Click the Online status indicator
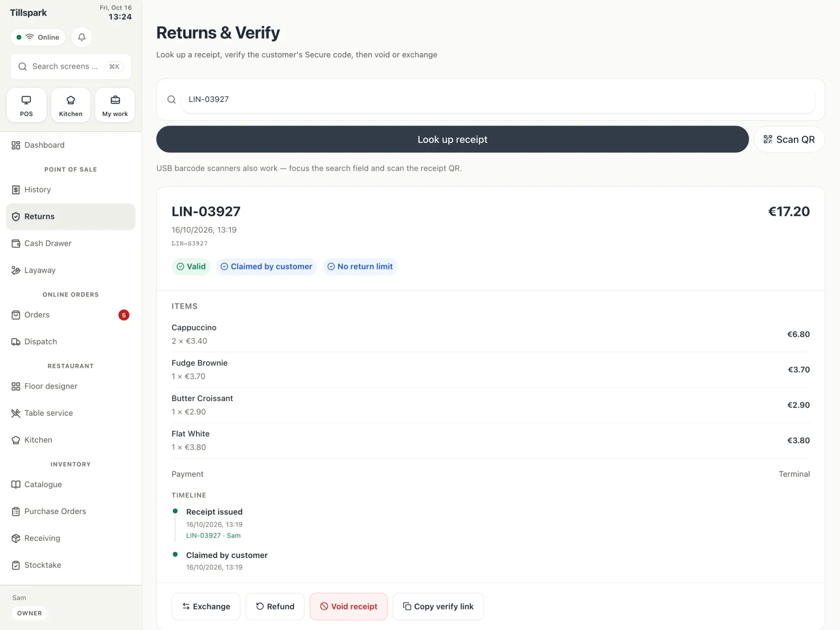The image size is (840, 630). 38,37
